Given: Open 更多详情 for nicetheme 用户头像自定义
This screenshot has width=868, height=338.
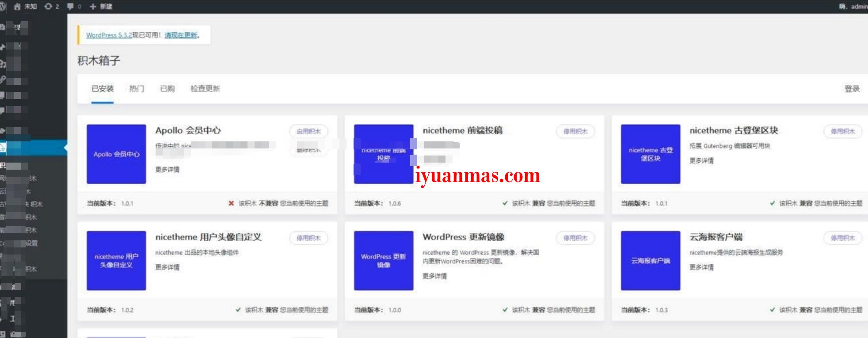Looking at the screenshot, I should tap(167, 267).
